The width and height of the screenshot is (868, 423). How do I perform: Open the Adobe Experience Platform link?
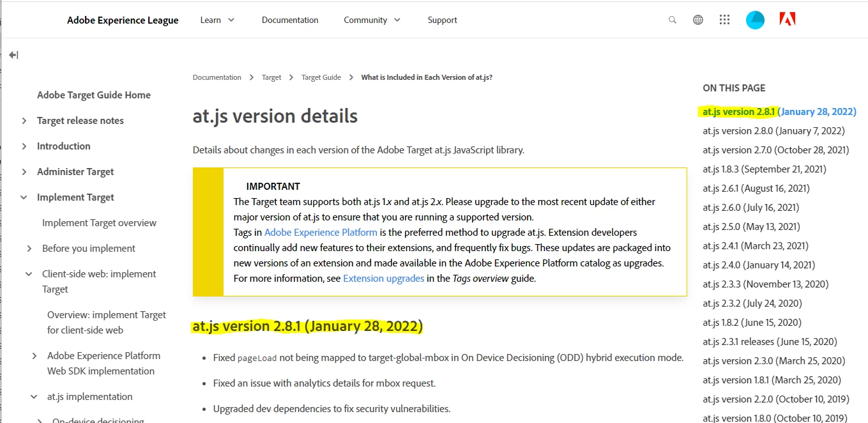point(321,233)
